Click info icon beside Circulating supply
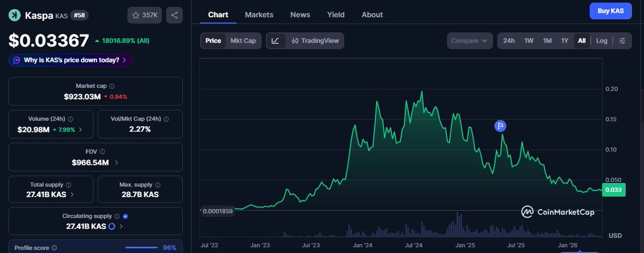This screenshot has width=644, height=253. click(x=116, y=216)
